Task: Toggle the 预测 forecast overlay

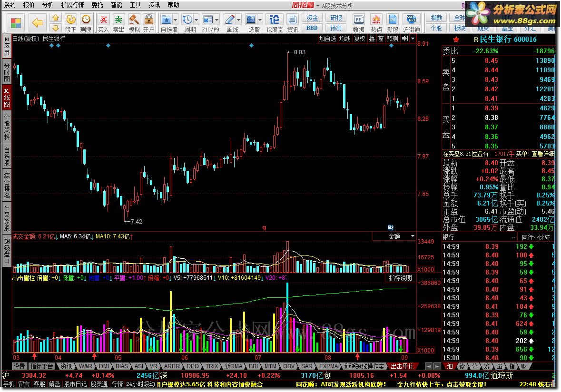Action: (x=393, y=39)
